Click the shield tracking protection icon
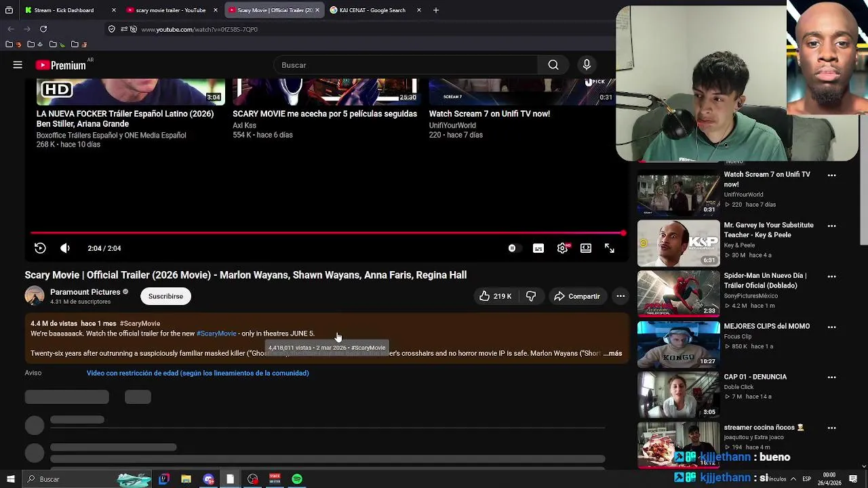Screen dimensions: 868x488 tap(111, 29)
